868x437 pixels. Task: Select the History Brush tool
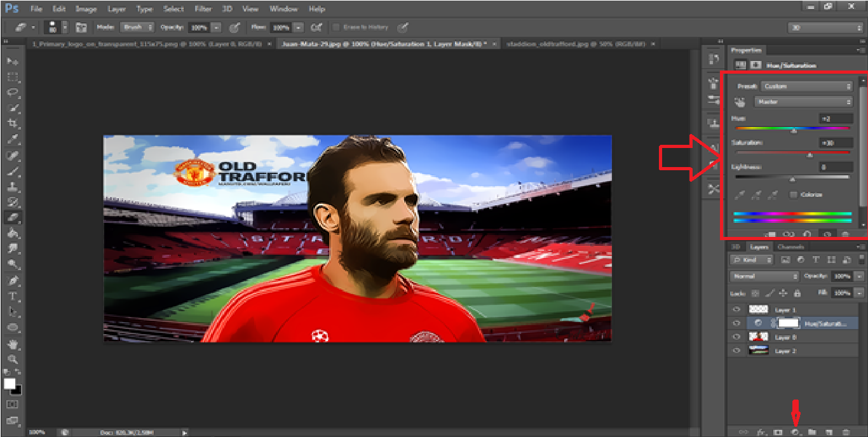12,202
